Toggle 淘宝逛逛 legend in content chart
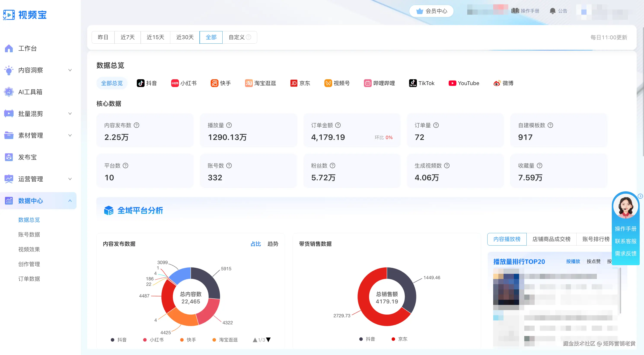 pos(225,340)
